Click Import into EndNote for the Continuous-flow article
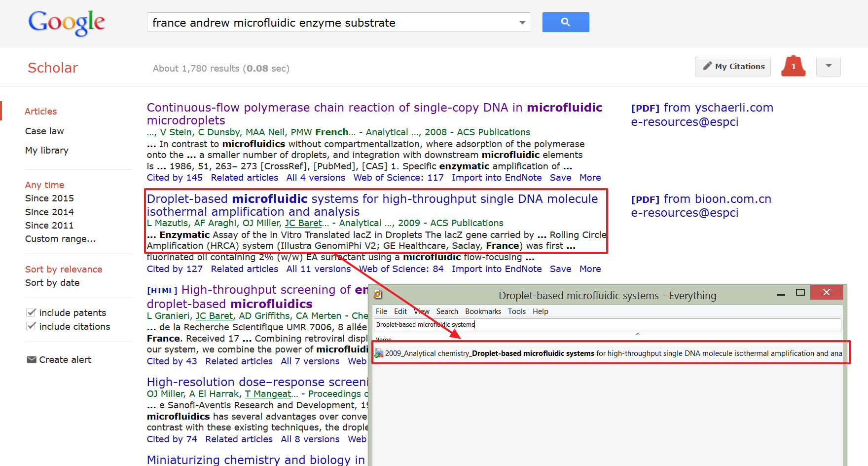 pos(497,178)
